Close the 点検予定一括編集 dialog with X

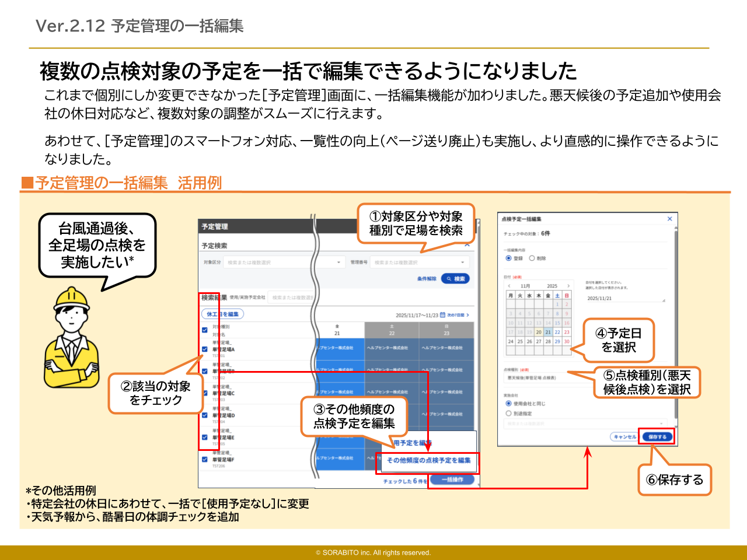[669, 219]
